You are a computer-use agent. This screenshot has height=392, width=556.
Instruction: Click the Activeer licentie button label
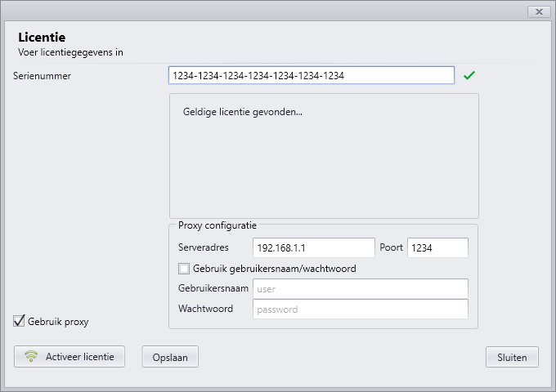point(80,357)
